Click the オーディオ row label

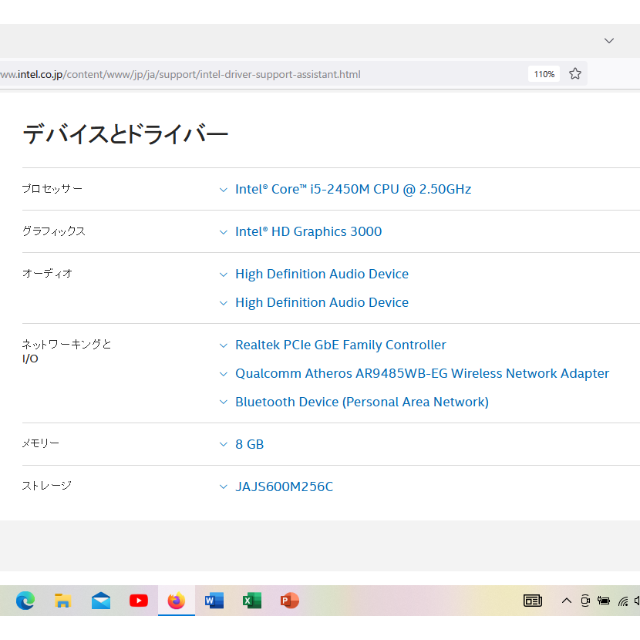coord(47,273)
